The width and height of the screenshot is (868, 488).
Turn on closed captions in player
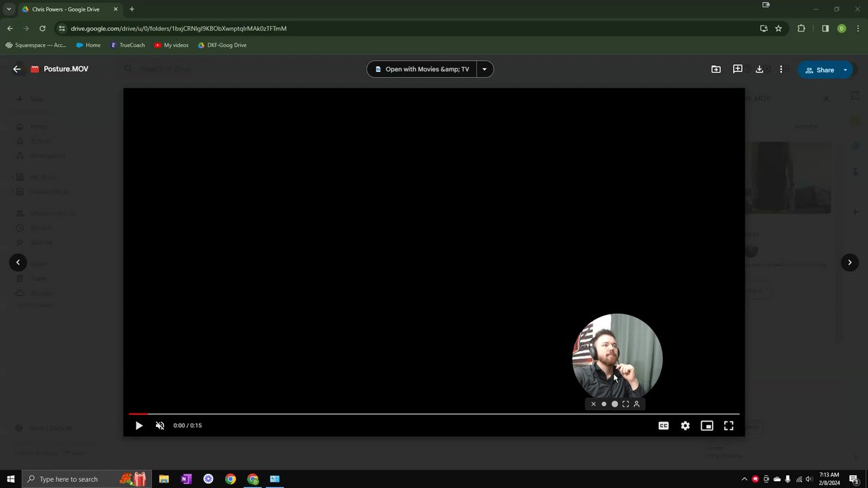(663, 426)
